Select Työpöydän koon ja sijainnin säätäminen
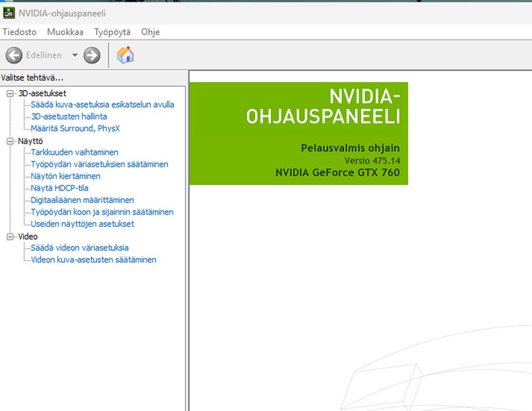The width and height of the screenshot is (532, 411). tap(102, 212)
